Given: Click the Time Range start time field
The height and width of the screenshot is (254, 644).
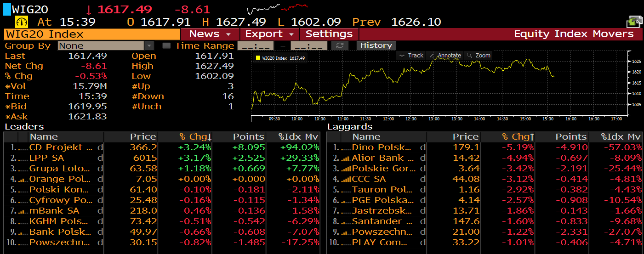Looking at the screenshot, I should coord(255,45).
